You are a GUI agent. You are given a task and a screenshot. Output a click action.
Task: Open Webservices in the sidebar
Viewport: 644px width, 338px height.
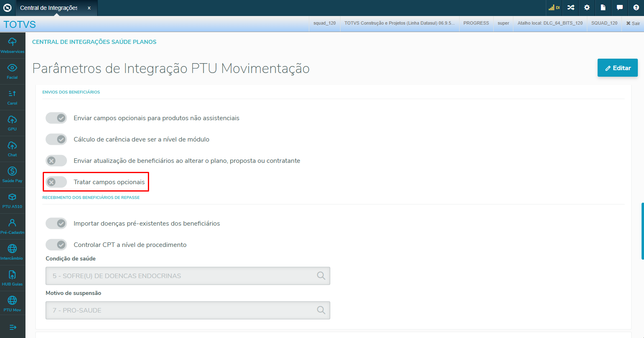click(12, 46)
